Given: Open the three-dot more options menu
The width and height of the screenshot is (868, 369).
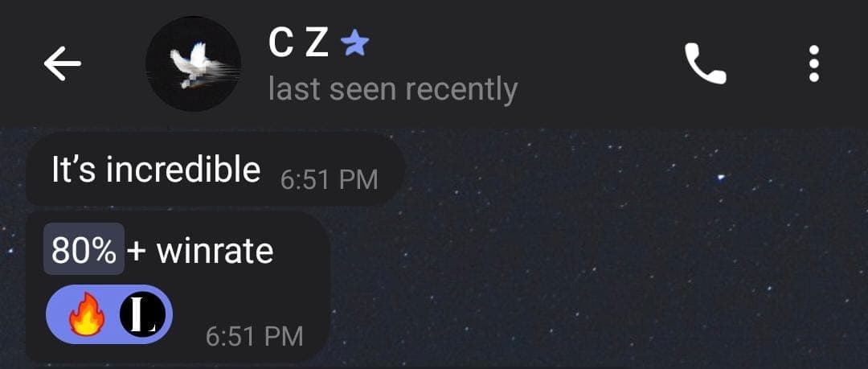Looking at the screenshot, I should 813,64.
